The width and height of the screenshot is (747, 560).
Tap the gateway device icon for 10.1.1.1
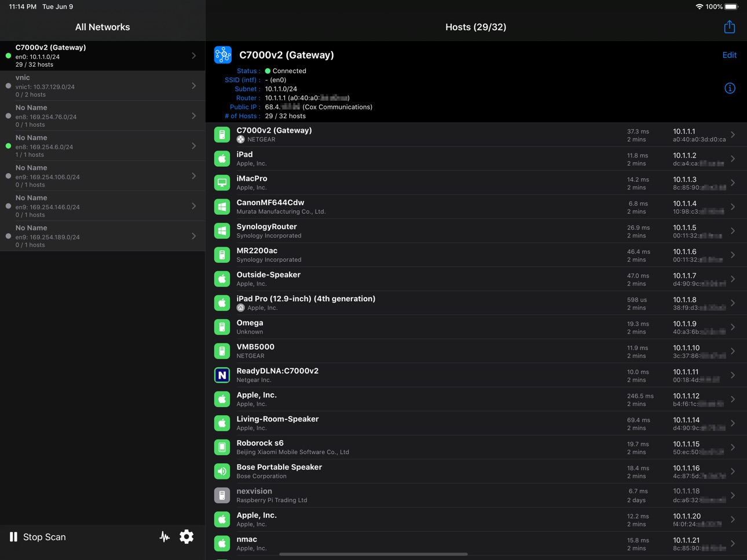(222, 134)
